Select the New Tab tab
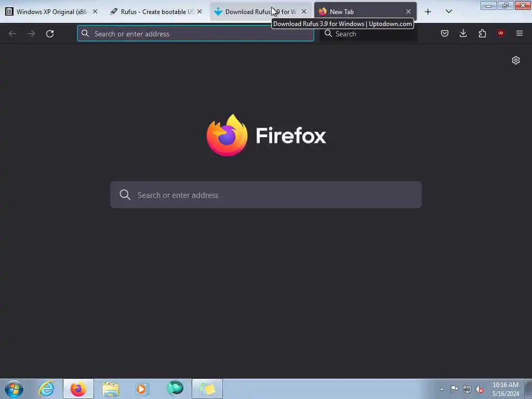 [365, 11]
